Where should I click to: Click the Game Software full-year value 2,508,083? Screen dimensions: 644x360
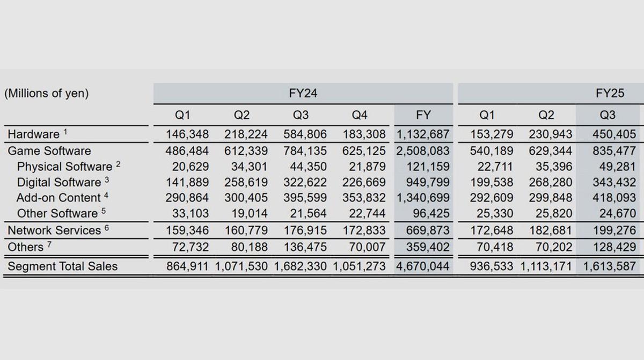[422, 151]
